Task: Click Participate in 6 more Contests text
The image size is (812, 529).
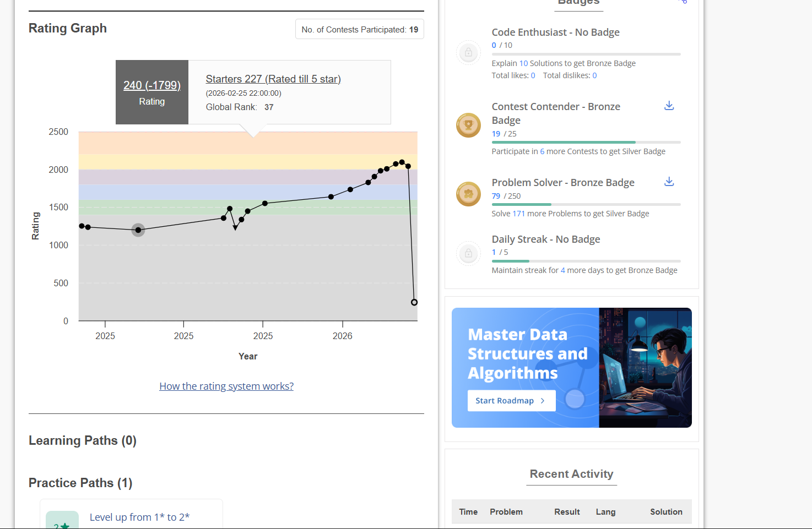Action: point(578,151)
